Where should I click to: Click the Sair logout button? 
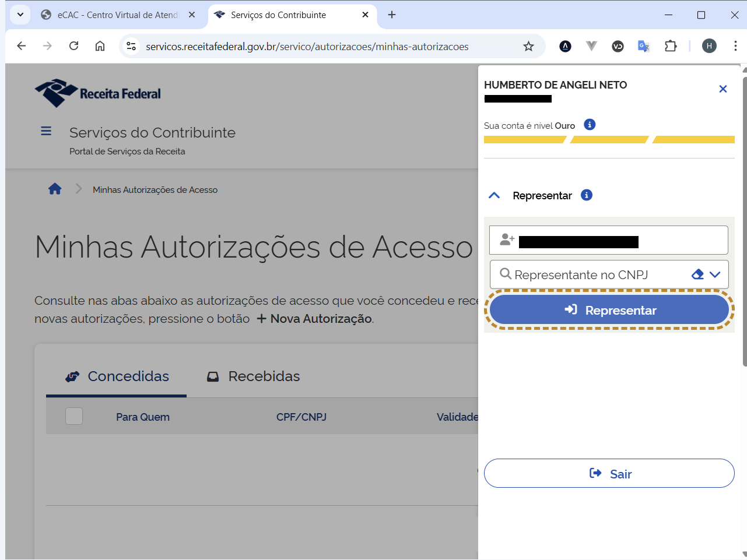(609, 473)
